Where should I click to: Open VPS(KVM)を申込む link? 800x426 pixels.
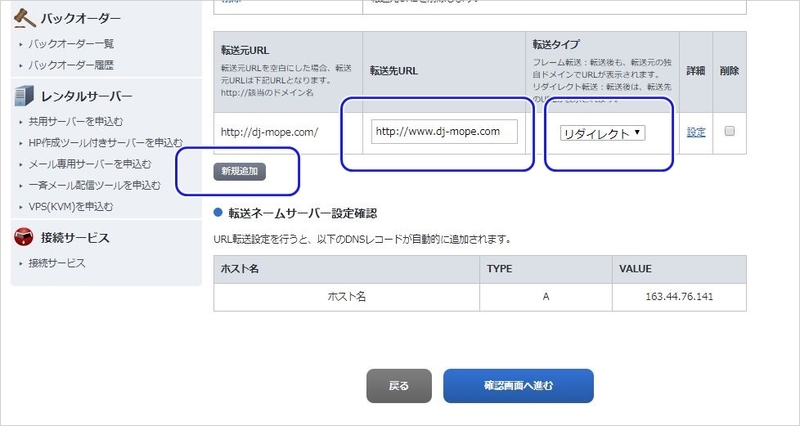tap(71, 207)
